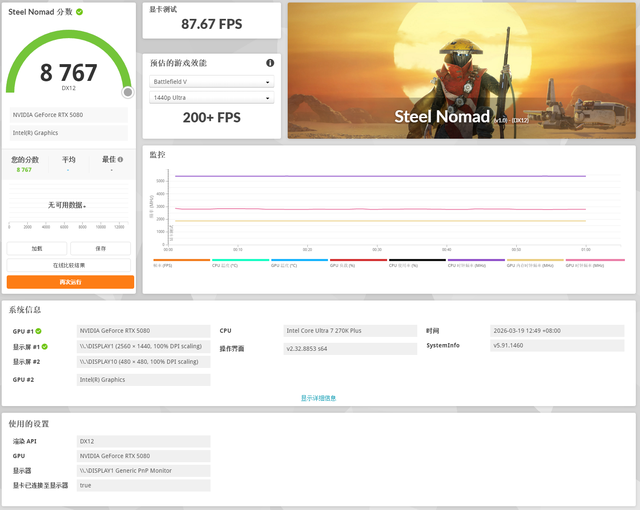Click the Steel Nomad banner image
The image size is (640, 510).
[x=462, y=71]
